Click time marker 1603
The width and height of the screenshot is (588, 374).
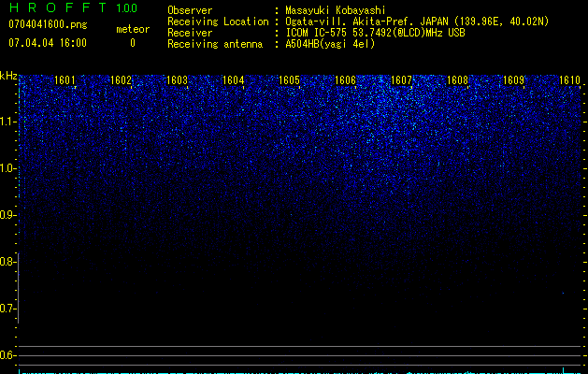(177, 79)
